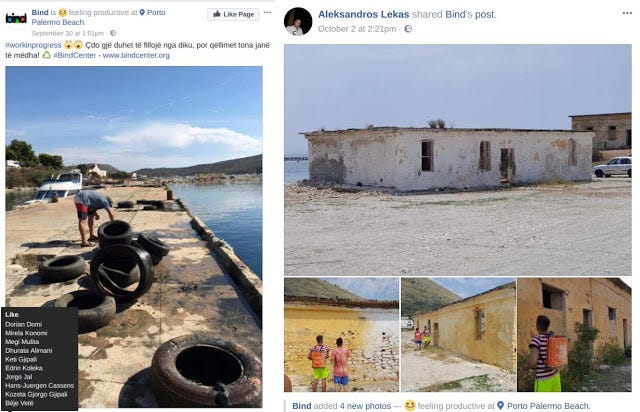Click the '4 new photos' link
The image size is (640, 412).
365,406
